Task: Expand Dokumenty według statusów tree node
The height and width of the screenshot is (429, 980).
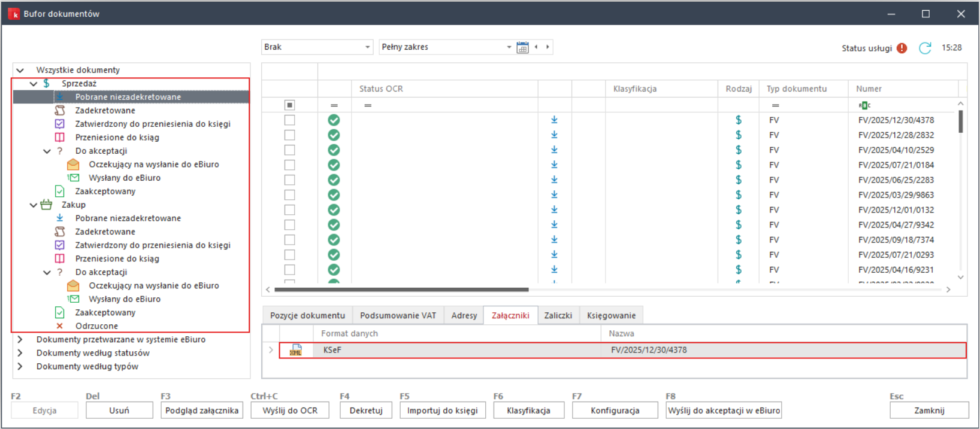Action: coord(20,353)
